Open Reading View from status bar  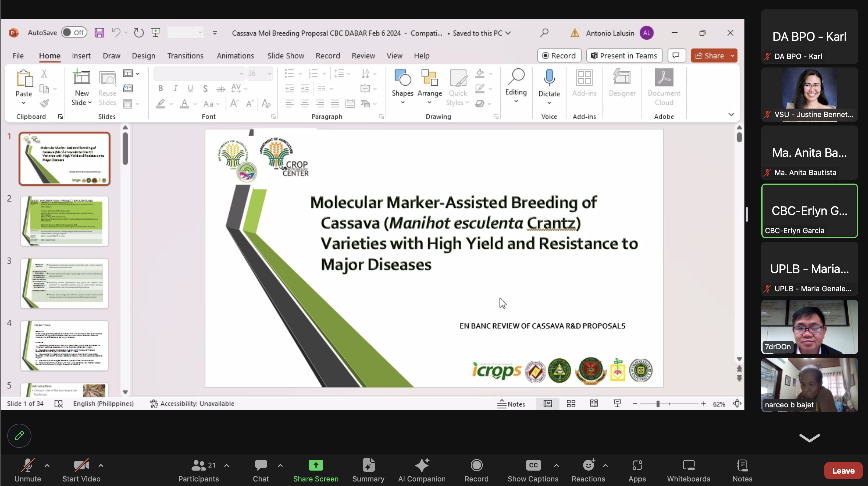pos(594,404)
